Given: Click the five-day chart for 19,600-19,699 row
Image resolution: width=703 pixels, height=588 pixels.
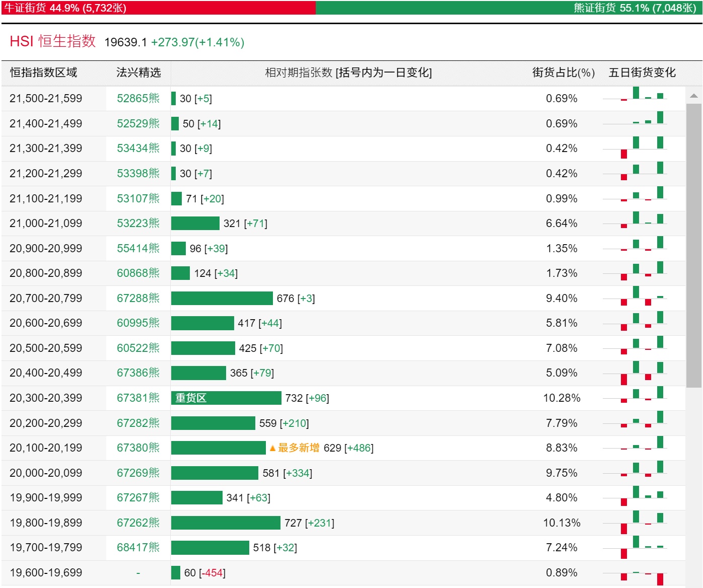Looking at the screenshot, I should coord(635,575).
